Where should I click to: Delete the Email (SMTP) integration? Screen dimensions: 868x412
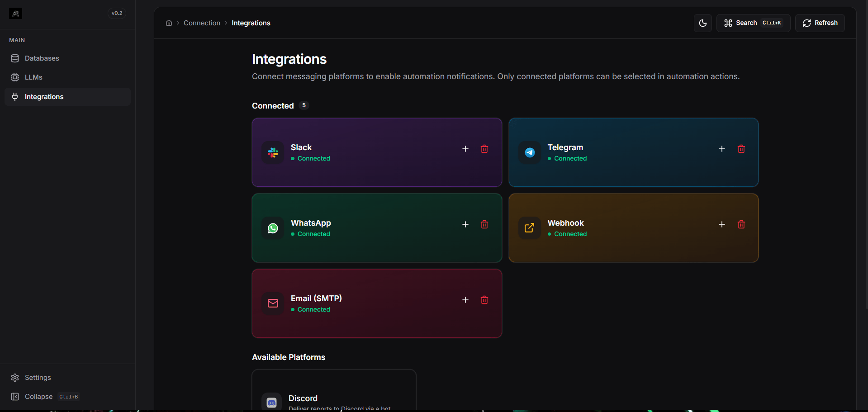point(484,300)
